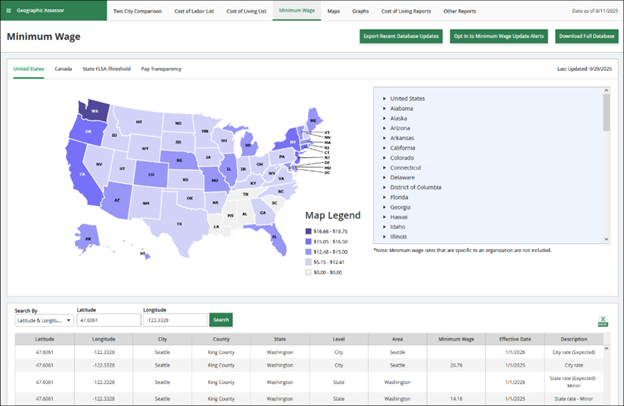
Task: Select Alaska on the map
Action: [x=91, y=238]
